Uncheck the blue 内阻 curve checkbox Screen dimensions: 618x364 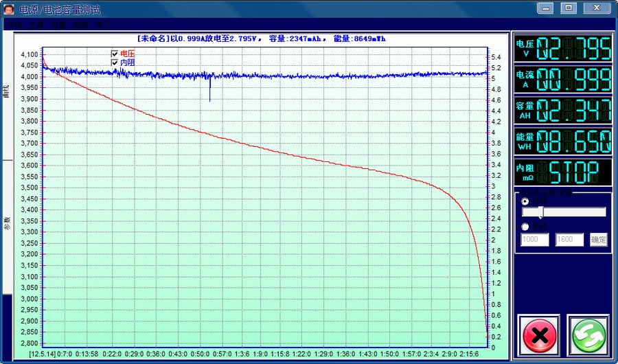click(x=115, y=62)
